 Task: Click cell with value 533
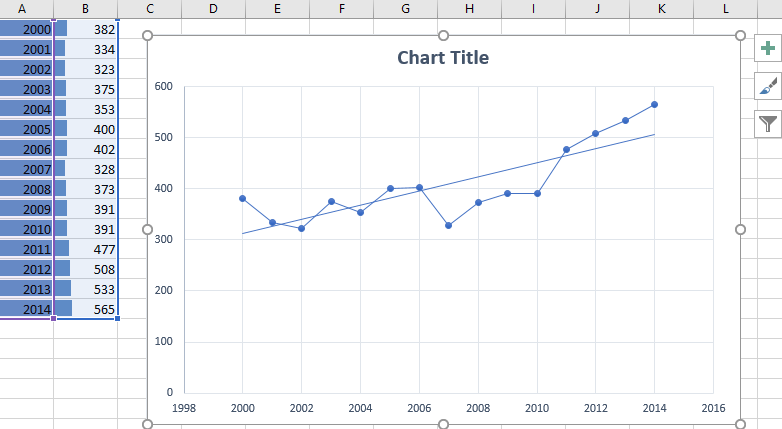tap(85, 289)
